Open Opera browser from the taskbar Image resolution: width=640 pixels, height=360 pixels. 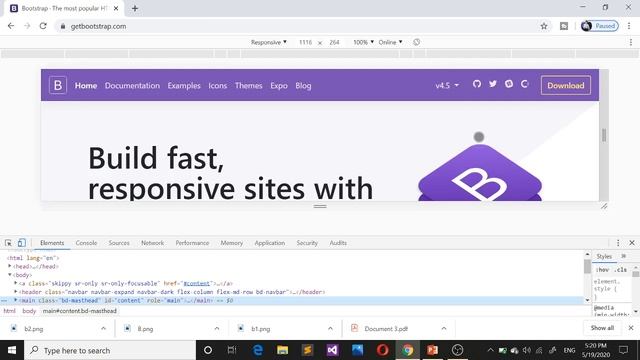(x=382, y=350)
